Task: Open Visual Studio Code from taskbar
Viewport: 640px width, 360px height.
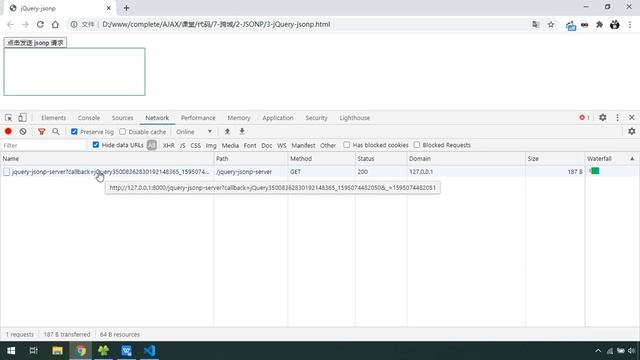Action: (x=149, y=351)
